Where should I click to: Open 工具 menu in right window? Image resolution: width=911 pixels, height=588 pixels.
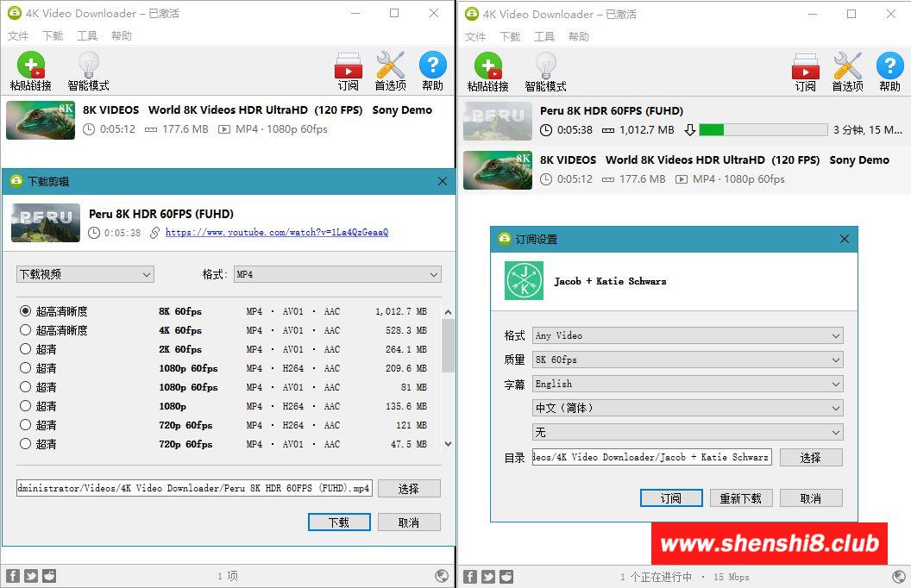tap(544, 36)
